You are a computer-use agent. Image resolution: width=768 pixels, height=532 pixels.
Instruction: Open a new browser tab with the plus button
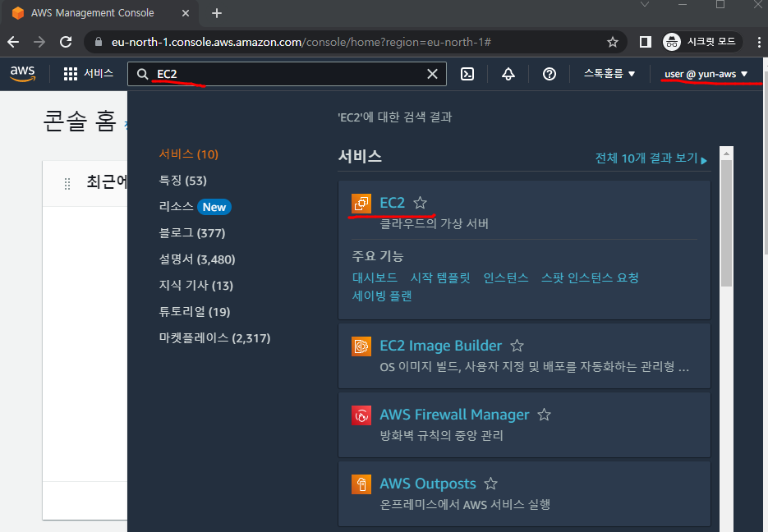(x=217, y=13)
